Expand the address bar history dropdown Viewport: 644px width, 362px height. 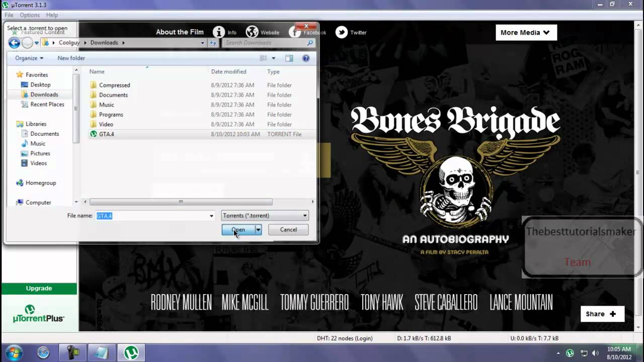click(202, 43)
